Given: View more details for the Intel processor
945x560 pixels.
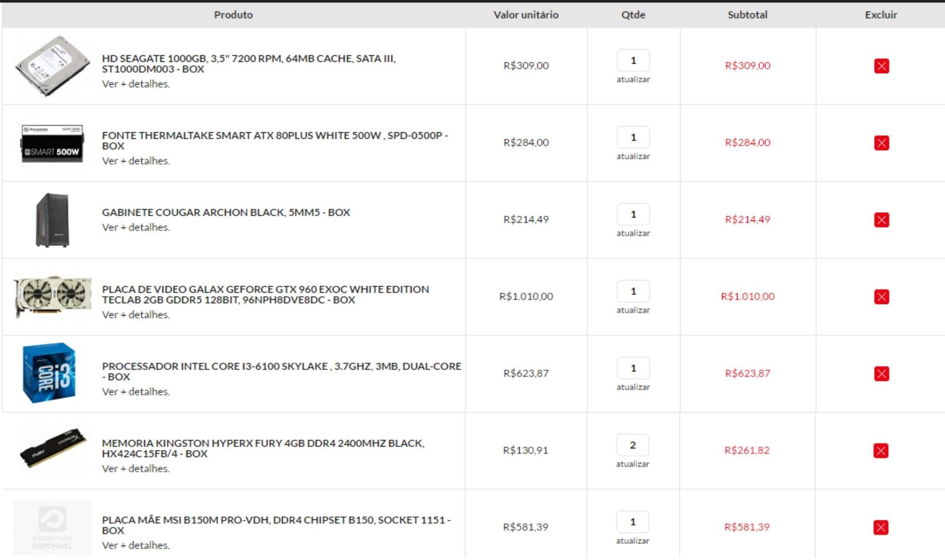Looking at the screenshot, I should tap(136, 391).
